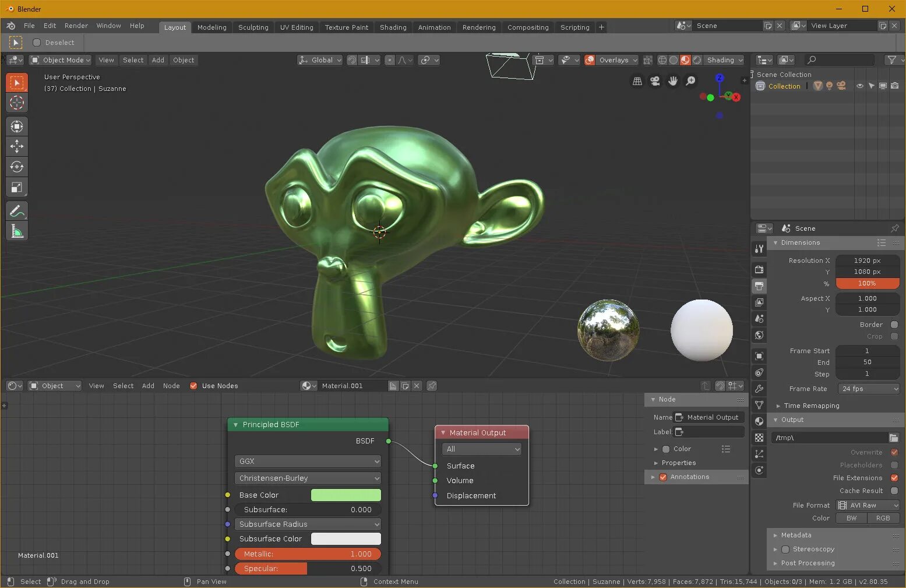Screen dimensions: 906x588
Task: Toggle camera view in the viewport
Action: point(655,82)
